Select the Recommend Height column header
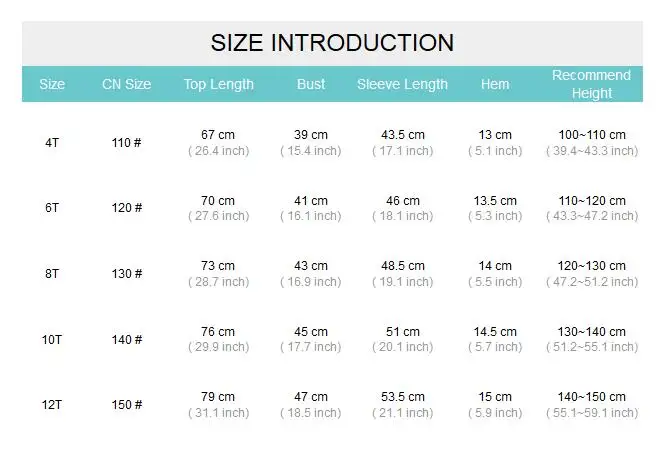The height and width of the screenshot is (457, 672). pyautogui.click(x=591, y=84)
